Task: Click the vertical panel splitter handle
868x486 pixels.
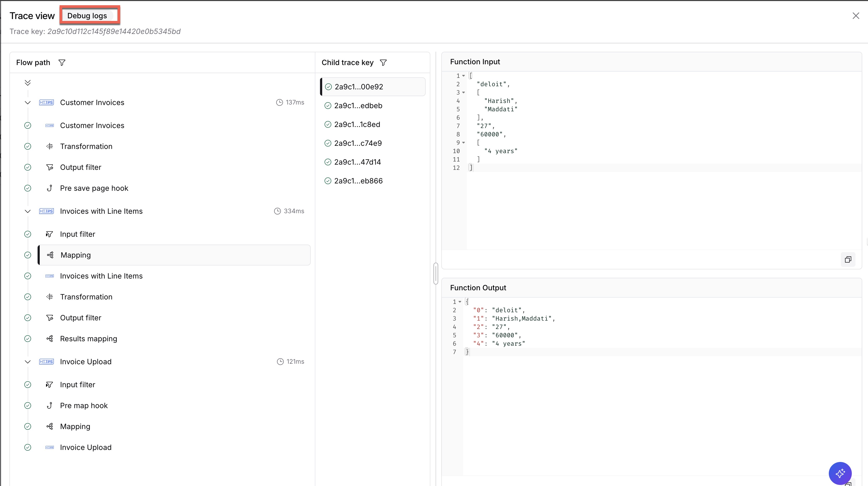Action: pos(436,273)
